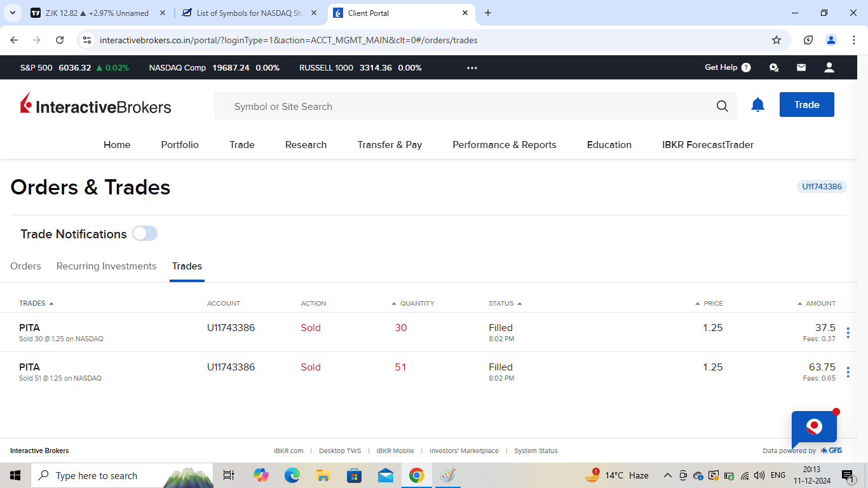
Task: Switch to the Recurring Investments tab
Action: click(106, 266)
